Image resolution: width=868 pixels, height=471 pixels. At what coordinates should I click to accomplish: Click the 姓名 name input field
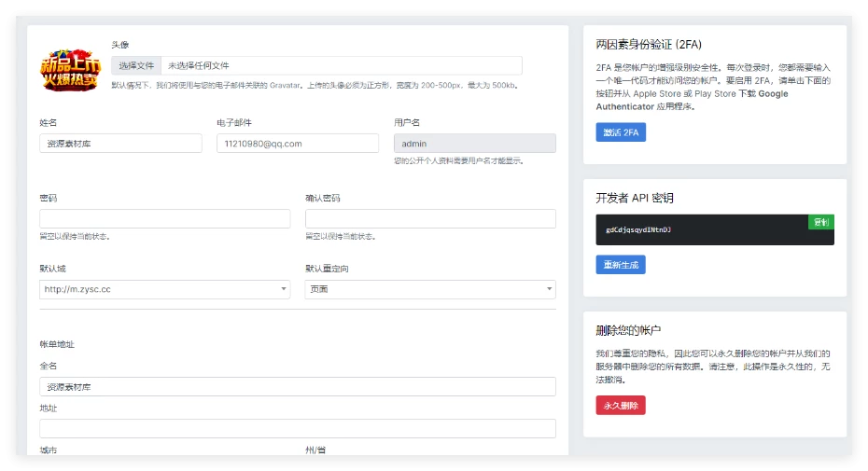pos(120,144)
